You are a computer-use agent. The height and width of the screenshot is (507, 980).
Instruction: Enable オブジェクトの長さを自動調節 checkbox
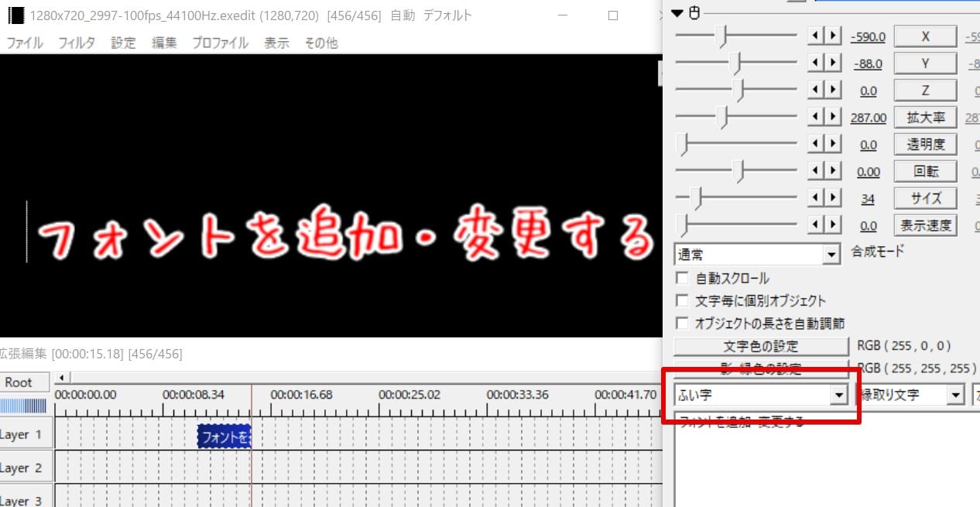point(683,323)
